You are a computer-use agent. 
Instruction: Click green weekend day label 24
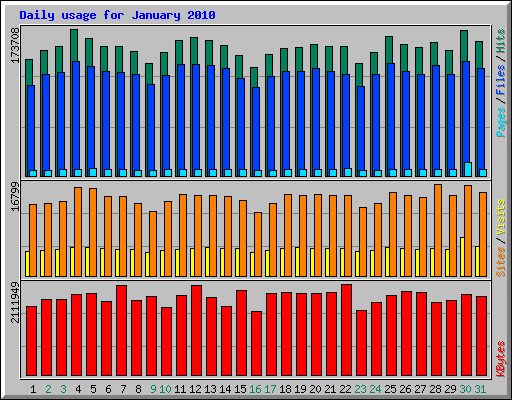click(x=375, y=389)
